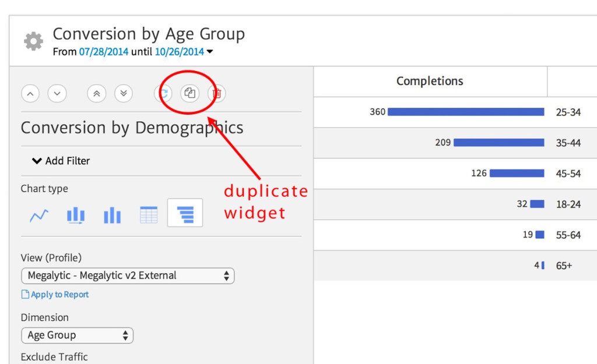This screenshot has width=597, height=364.
Task: Move the widget to the bottom
Action: (124, 93)
